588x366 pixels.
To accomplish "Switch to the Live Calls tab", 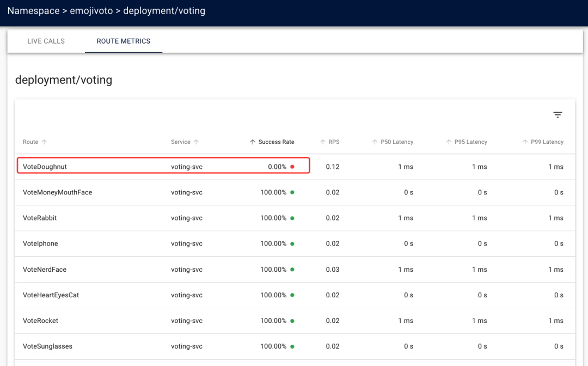I will tap(46, 41).
